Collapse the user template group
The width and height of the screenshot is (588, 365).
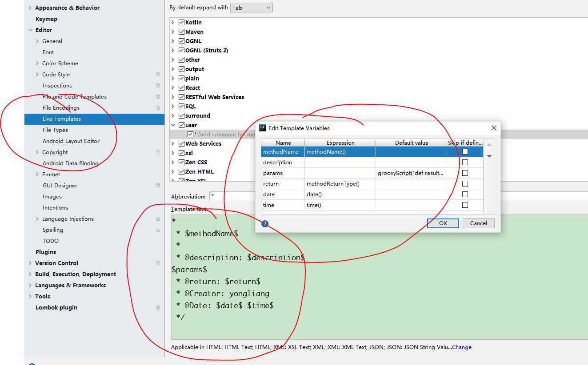coord(173,125)
